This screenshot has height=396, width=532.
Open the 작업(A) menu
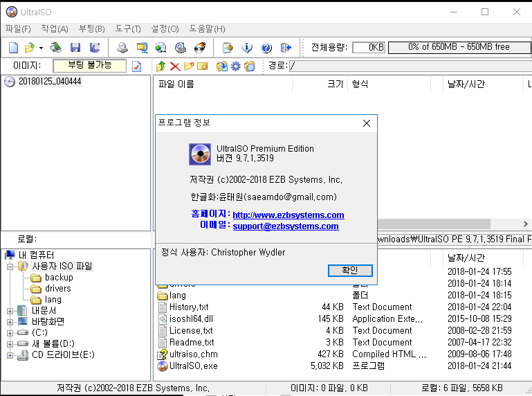click(54, 29)
